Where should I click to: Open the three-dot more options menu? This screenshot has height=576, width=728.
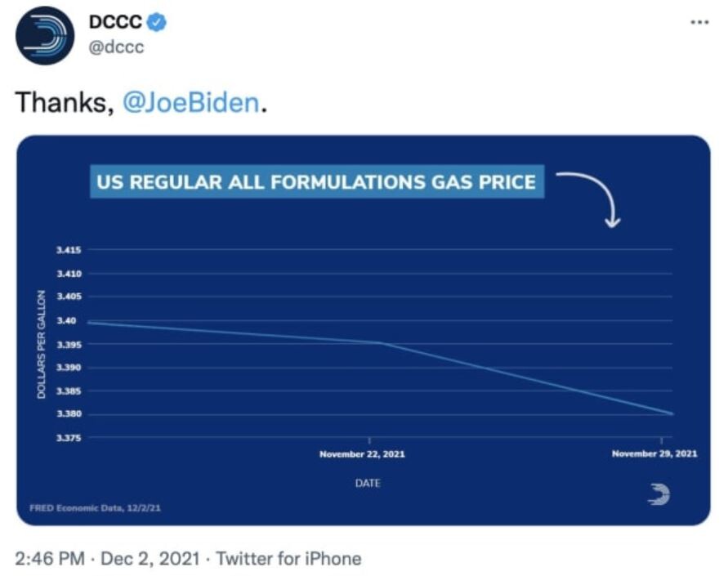(699, 22)
